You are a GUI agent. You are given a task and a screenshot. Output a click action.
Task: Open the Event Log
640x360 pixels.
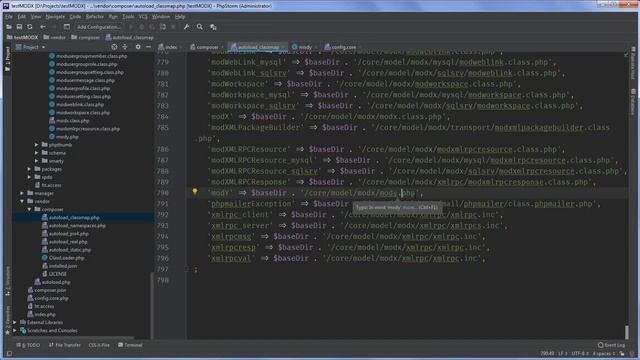click(611, 345)
